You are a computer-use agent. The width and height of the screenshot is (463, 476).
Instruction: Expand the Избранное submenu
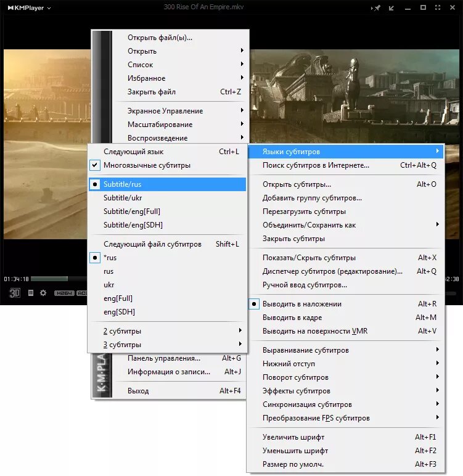click(181, 78)
